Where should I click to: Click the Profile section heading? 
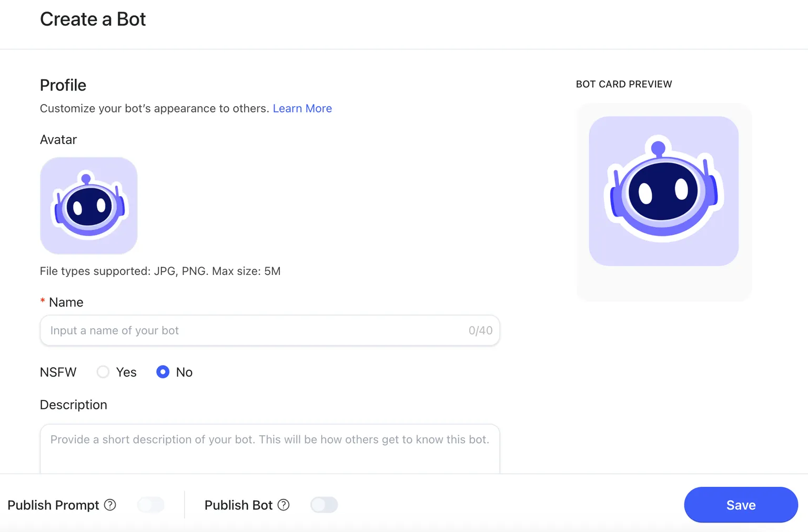coord(63,85)
